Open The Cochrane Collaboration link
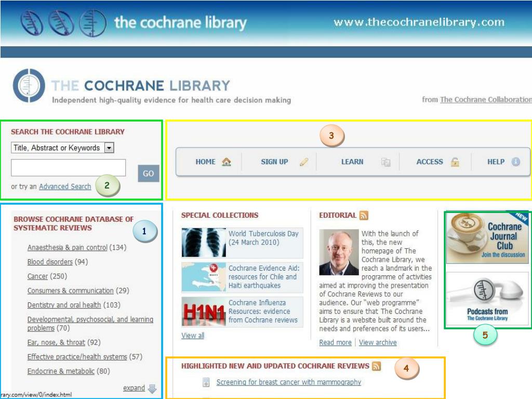This screenshot has height=399, width=532. point(486,99)
